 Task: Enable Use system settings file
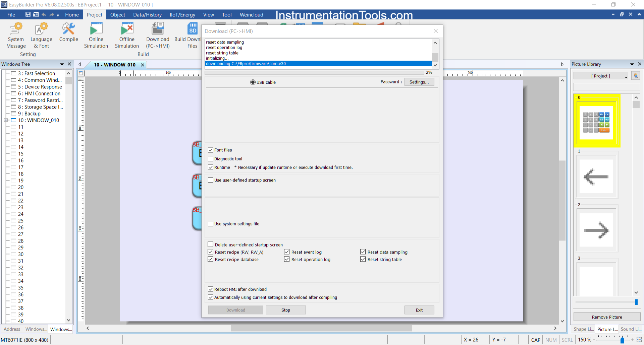(x=211, y=223)
